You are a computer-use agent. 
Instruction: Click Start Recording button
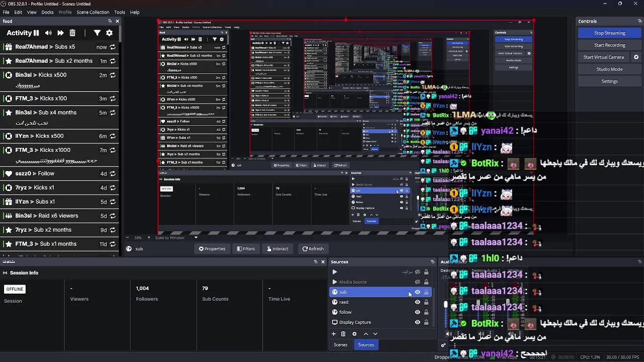click(x=610, y=45)
